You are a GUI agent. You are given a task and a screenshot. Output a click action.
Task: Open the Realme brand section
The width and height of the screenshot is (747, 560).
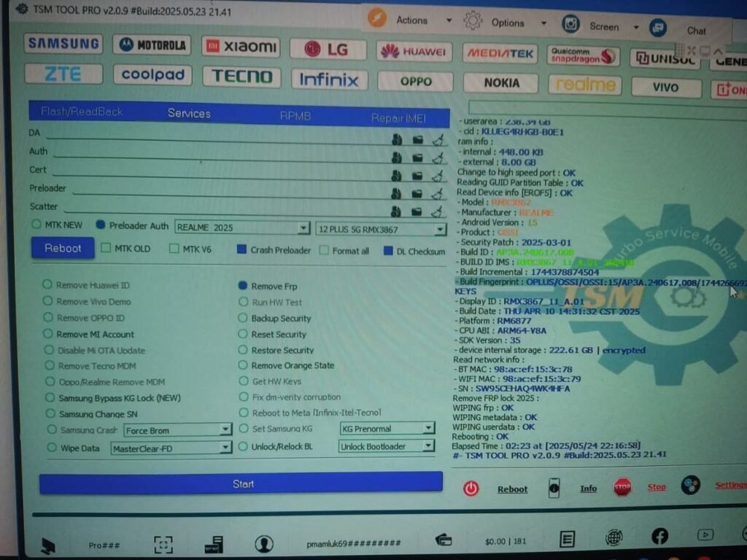point(585,85)
